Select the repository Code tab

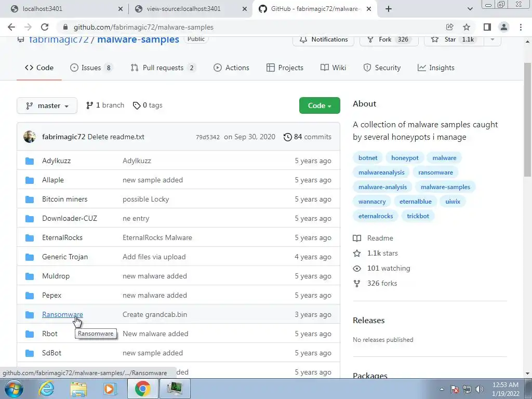[x=39, y=68]
